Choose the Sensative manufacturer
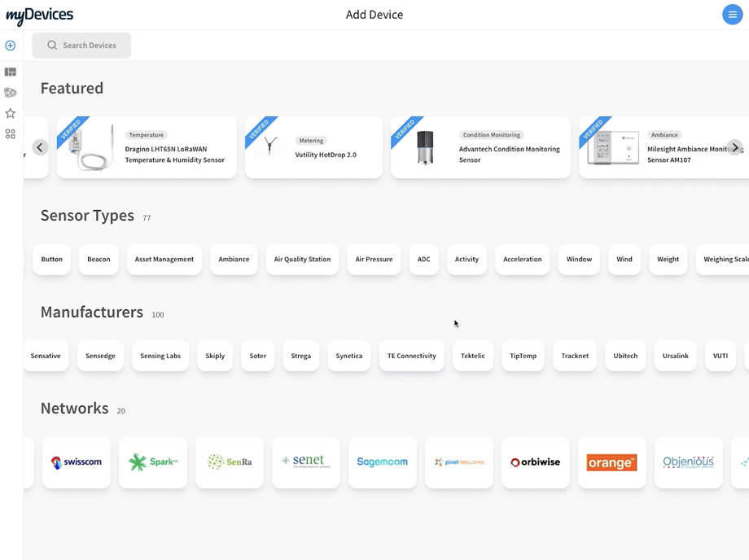Image resolution: width=749 pixels, height=560 pixels. click(46, 356)
